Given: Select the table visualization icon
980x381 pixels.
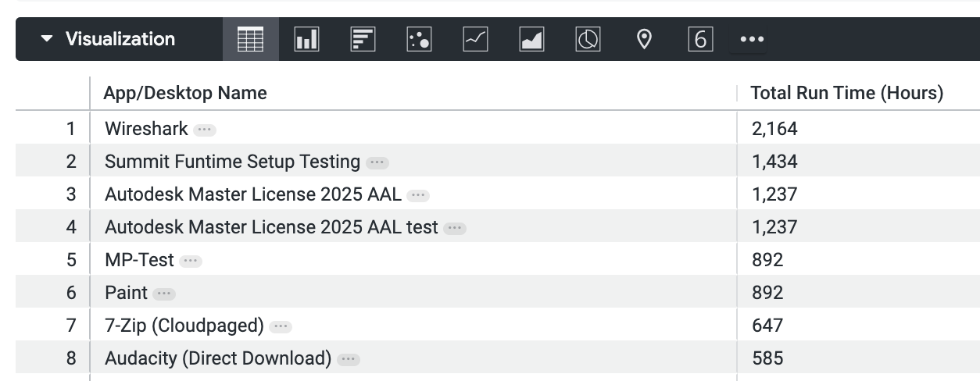Looking at the screenshot, I should [x=250, y=39].
